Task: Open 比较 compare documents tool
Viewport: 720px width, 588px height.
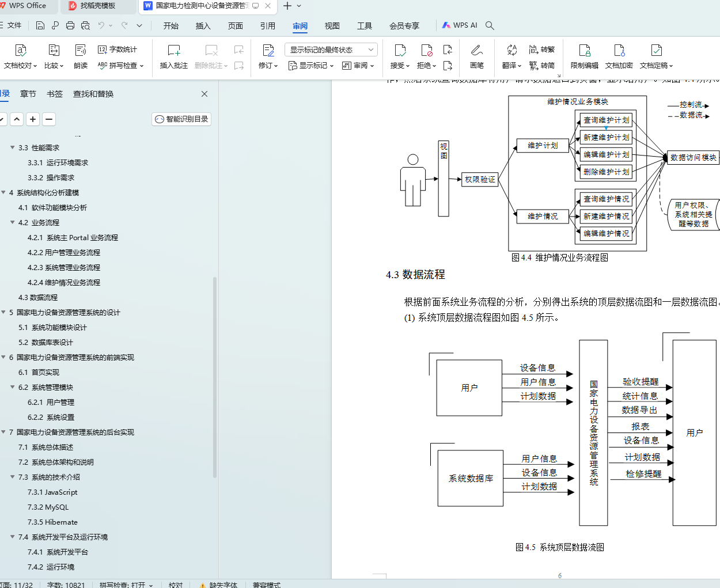Action: click(x=54, y=57)
